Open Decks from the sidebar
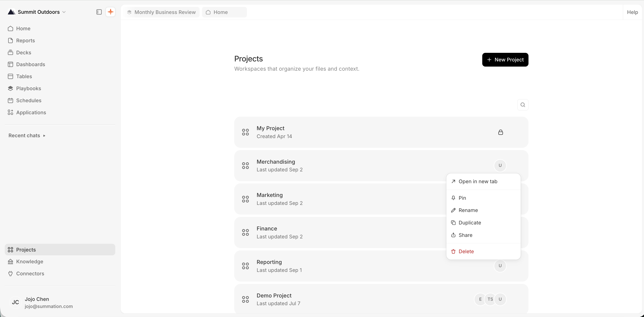Screen dimensions: 644x317 click(60, 52)
